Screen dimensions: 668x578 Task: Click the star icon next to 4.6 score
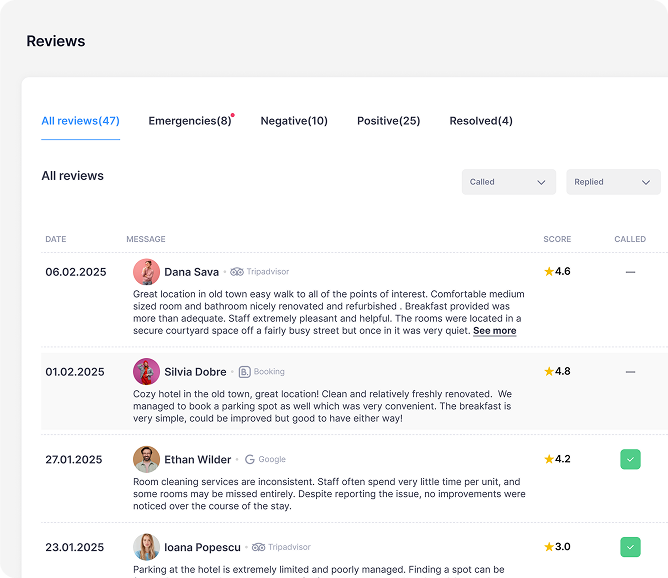point(549,271)
